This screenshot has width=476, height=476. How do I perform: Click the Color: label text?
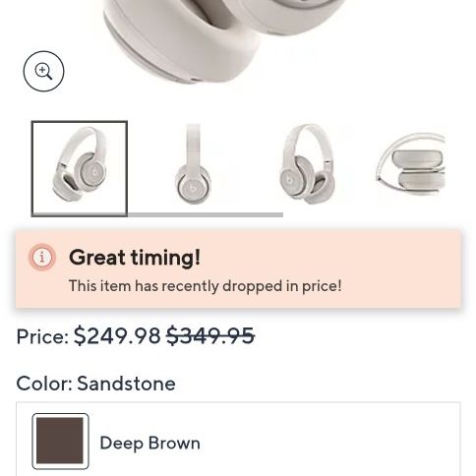(44, 384)
